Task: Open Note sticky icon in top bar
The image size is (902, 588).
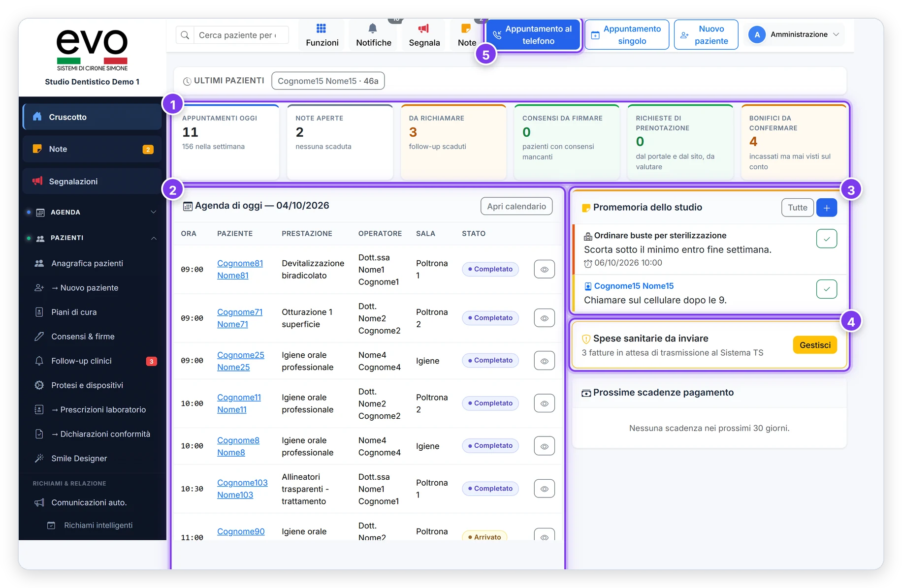Action: [x=466, y=29]
